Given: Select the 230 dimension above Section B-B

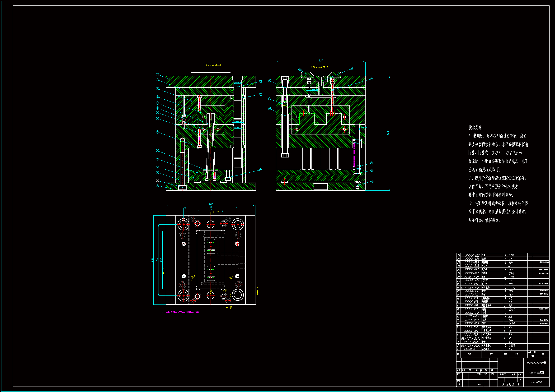Looking at the screenshot, I should (321, 61).
